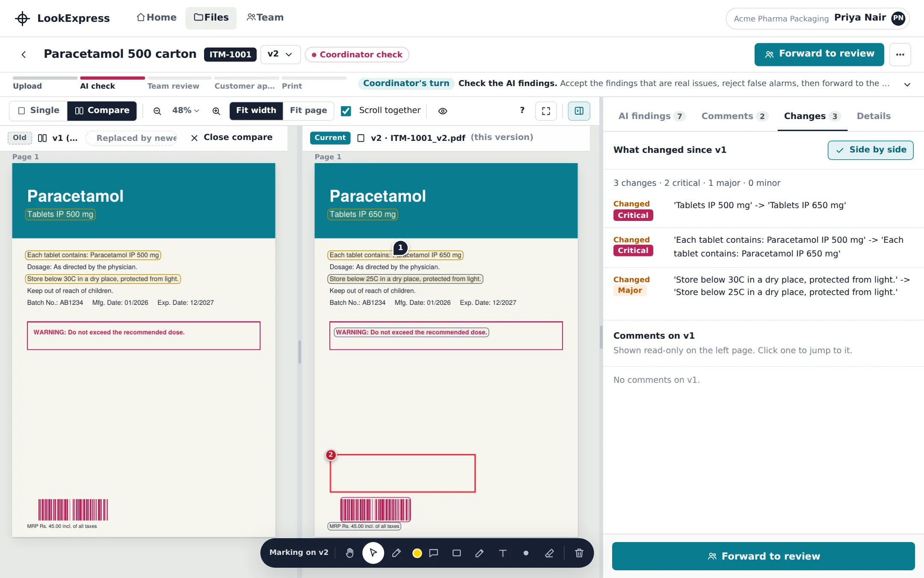Screen dimensions: 924x578
Task: Activate the arrow select tool
Action: click(373, 553)
